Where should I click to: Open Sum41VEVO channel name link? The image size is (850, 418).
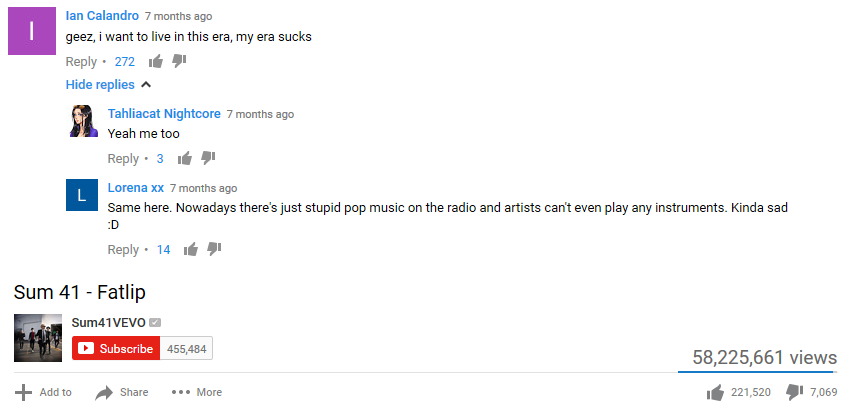pos(108,323)
